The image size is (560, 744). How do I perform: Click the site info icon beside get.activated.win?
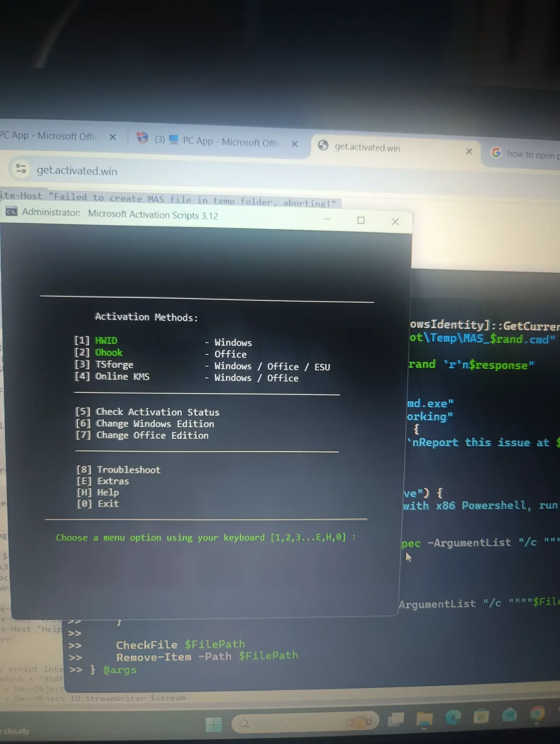[x=21, y=169]
